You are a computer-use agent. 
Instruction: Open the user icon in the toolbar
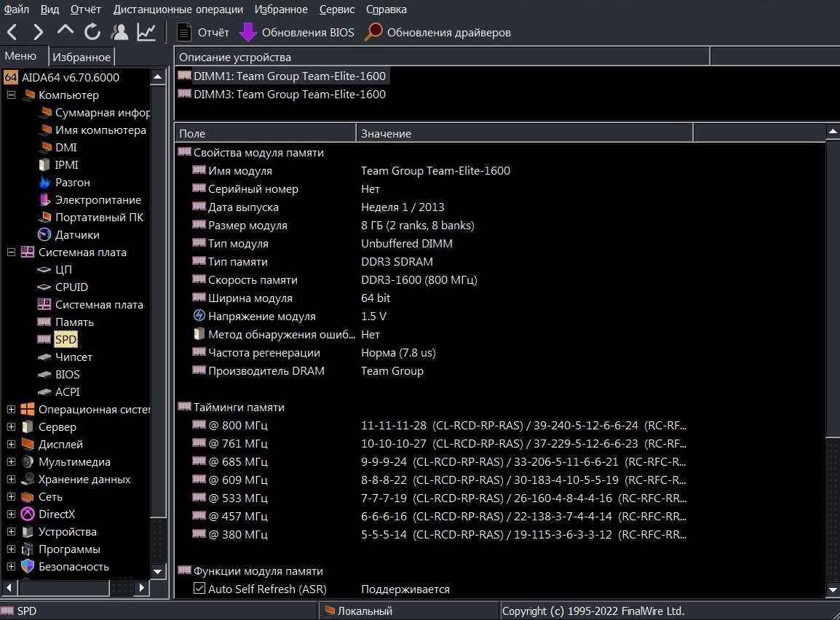[119, 32]
